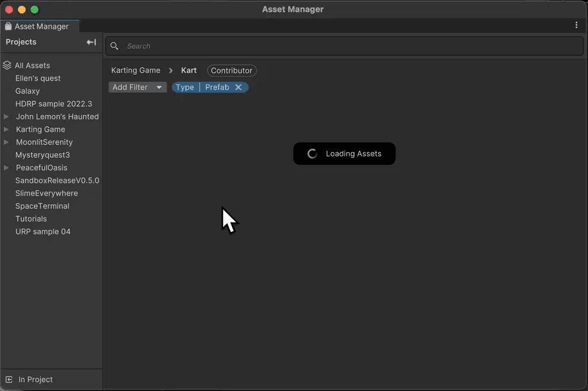Toggle the Contributor role badge

point(231,70)
